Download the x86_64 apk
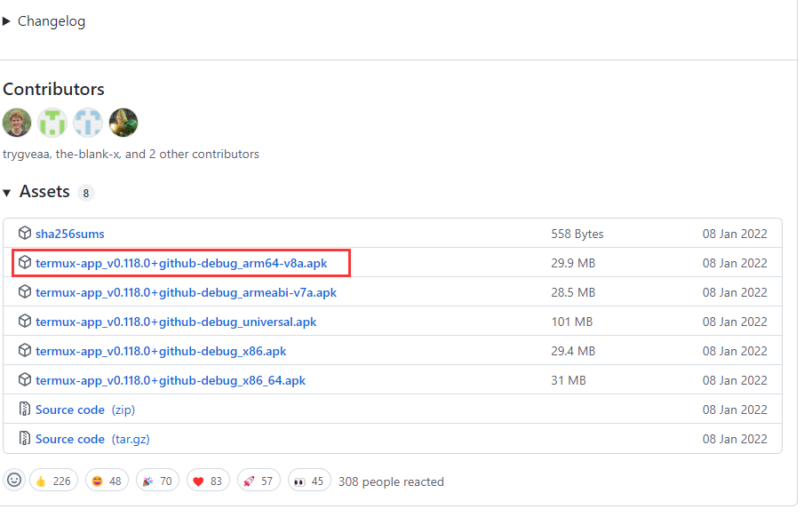Image resolution: width=812 pixels, height=517 pixels. click(x=171, y=380)
